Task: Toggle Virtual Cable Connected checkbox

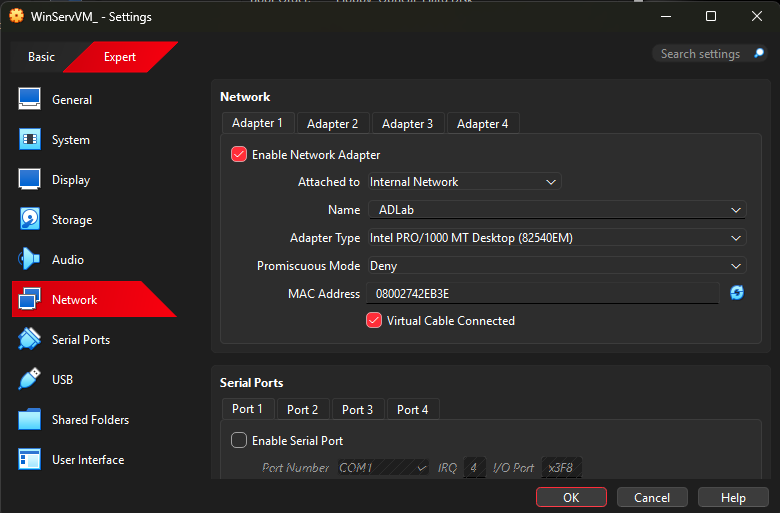Action: pos(374,320)
